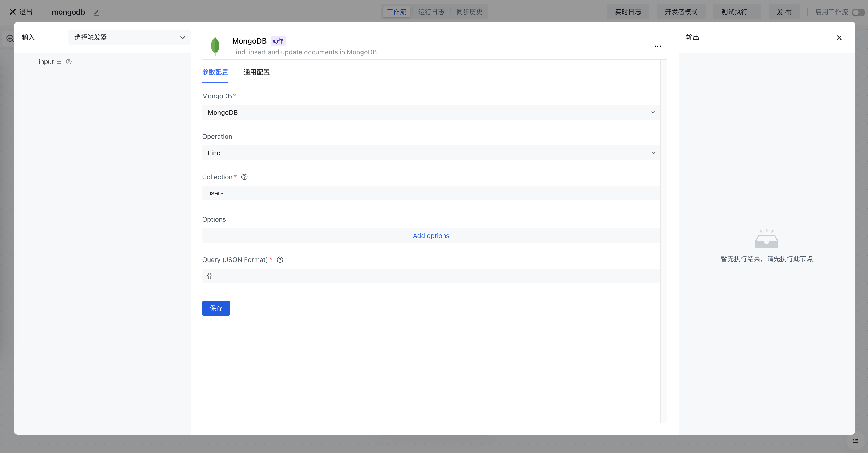Expand the MongoDB connection dropdown
The image size is (868, 453).
click(x=431, y=112)
